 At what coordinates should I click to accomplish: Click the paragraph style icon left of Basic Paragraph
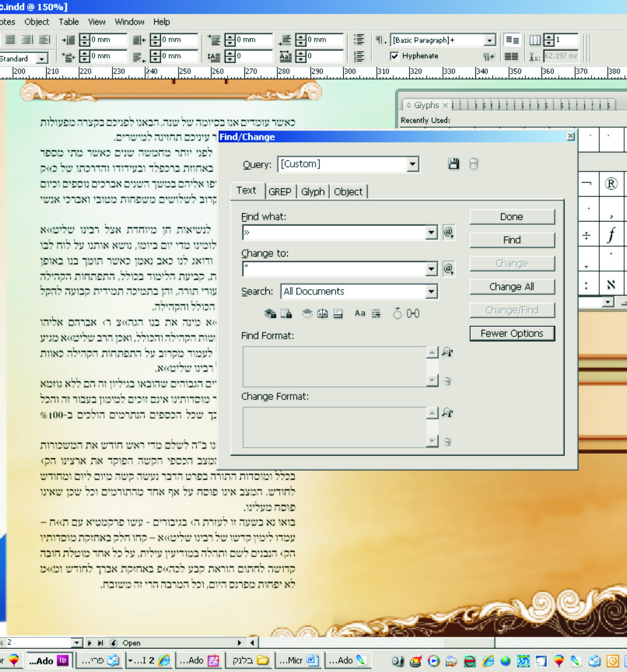[380, 40]
